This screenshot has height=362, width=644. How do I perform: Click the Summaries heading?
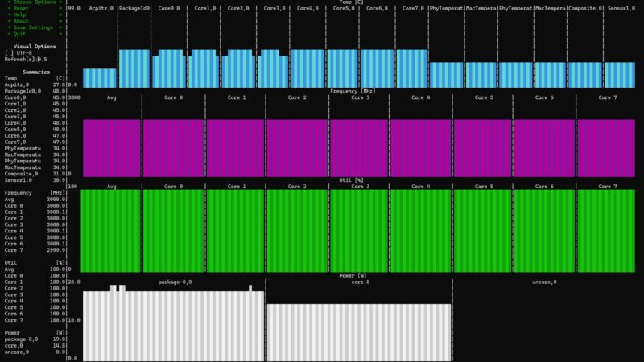[36, 72]
